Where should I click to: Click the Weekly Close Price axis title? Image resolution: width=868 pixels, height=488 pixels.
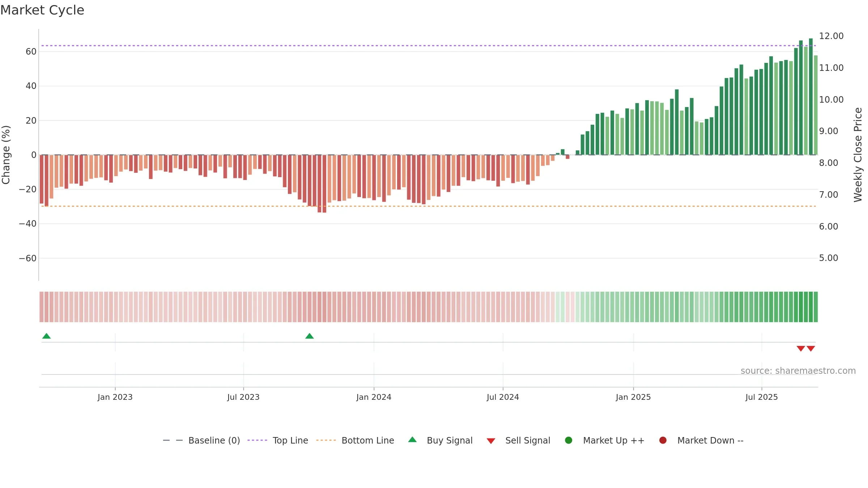(858, 155)
